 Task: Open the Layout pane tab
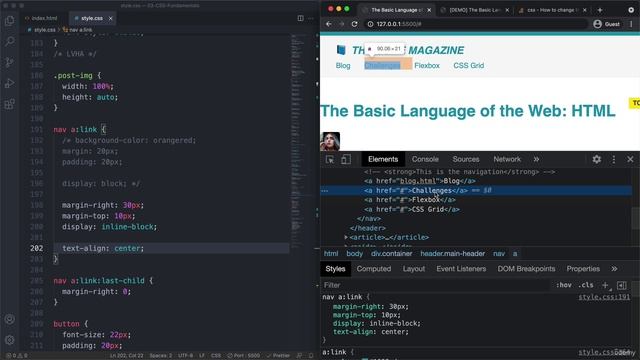pyautogui.click(x=414, y=269)
